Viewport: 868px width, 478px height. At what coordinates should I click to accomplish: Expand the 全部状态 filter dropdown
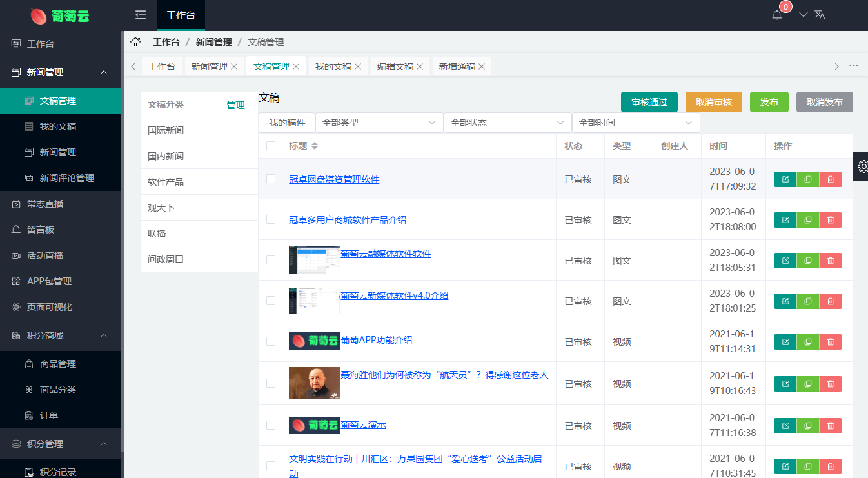click(507, 123)
